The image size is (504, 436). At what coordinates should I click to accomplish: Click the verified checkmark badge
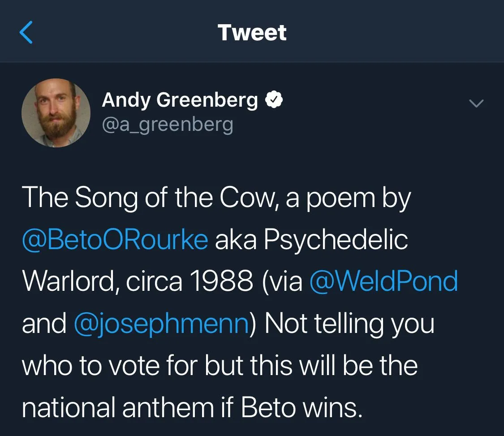274,100
